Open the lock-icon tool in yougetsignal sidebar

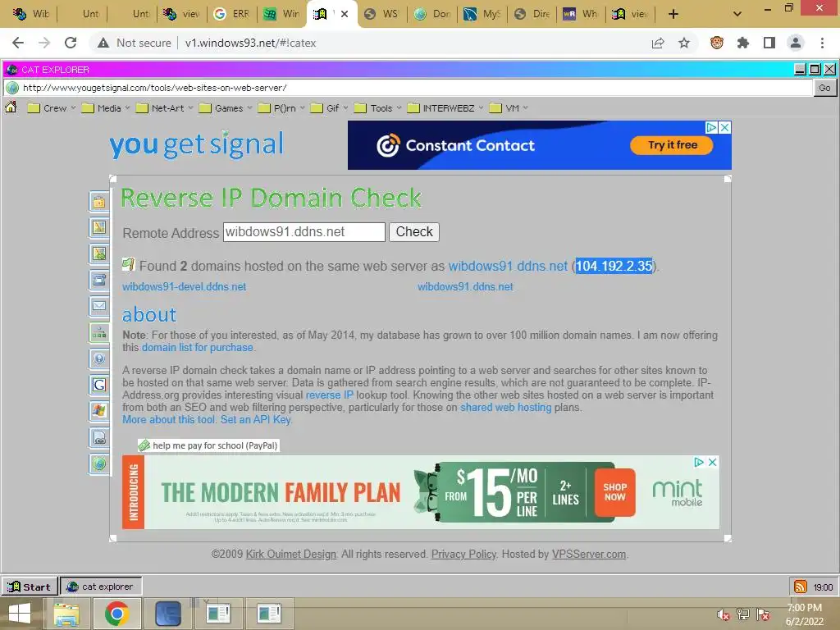[x=99, y=202]
